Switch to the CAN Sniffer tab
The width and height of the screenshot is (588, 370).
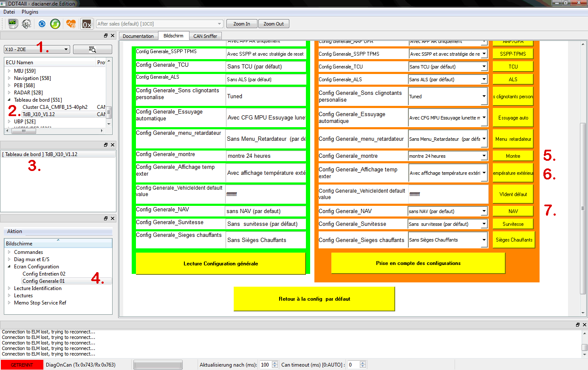[205, 36]
